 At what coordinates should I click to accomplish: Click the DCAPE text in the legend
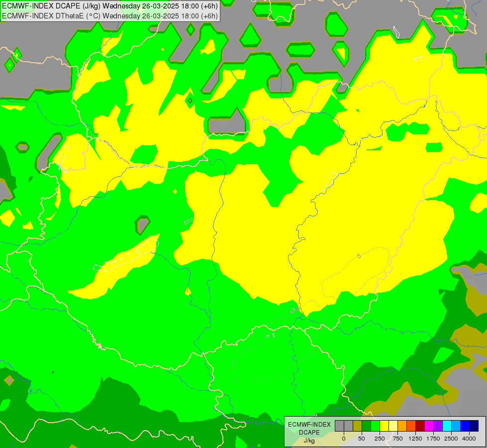(309, 432)
